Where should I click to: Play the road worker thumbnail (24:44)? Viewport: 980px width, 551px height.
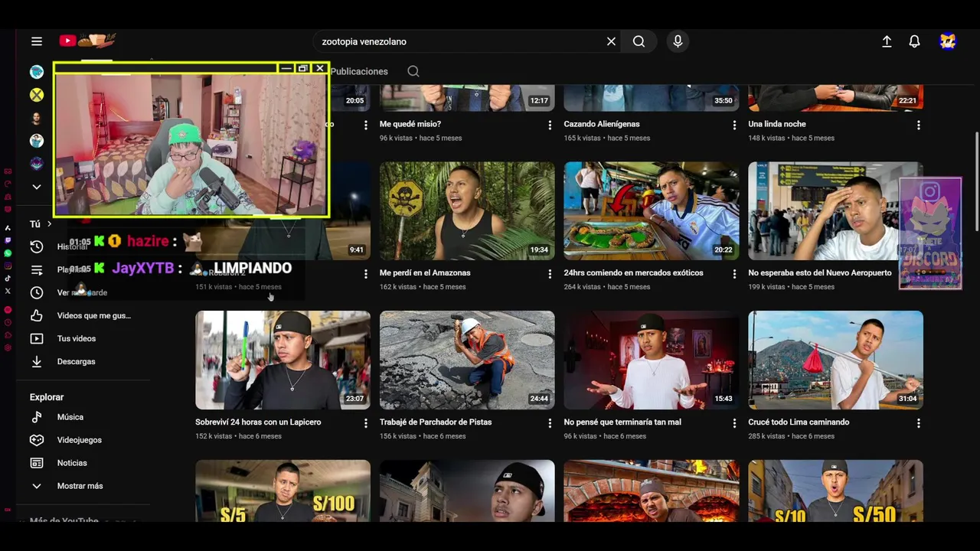467,360
